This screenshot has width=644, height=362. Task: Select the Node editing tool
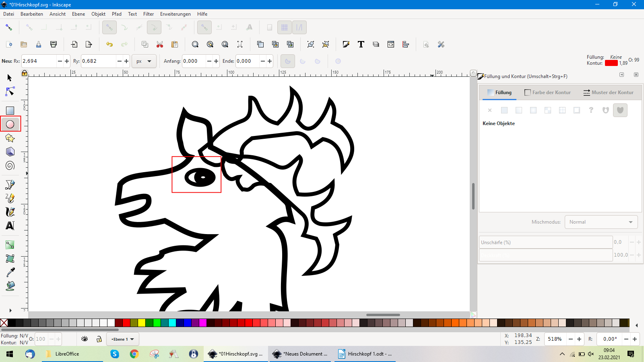tap(10, 92)
